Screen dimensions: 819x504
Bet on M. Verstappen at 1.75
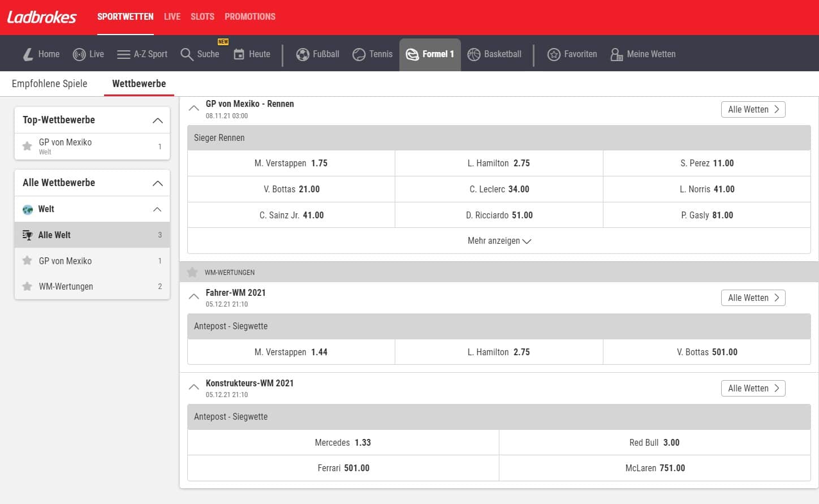[x=291, y=163]
